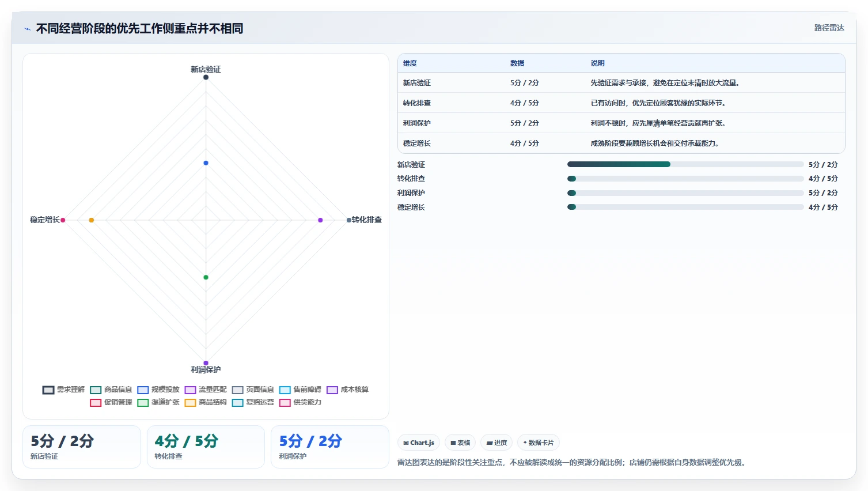Select the 数据卡片 chip
The height and width of the screenshot is (491, 868).
(x=538, y=443)
